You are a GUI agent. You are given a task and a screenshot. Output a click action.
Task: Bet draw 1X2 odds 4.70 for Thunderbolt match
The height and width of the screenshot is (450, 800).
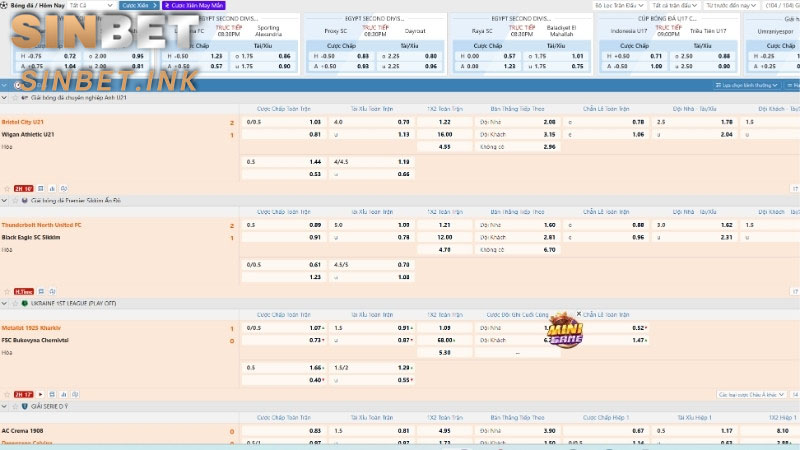444,249
